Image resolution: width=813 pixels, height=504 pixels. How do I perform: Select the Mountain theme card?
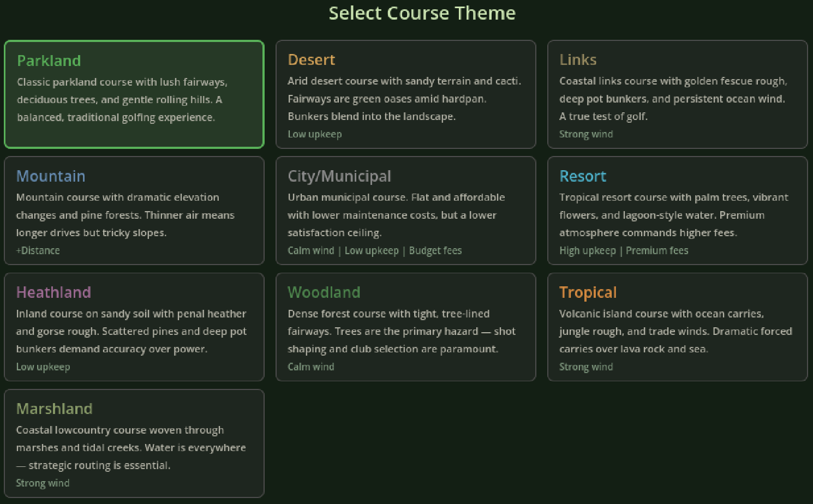point(134,211)
